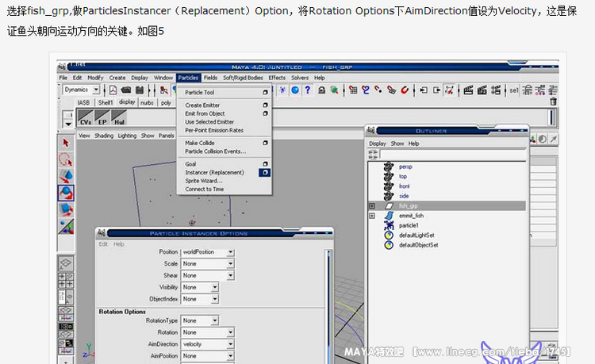Click the input operations arrow icon
Screen dimensions: 595x364
click(x=424, y=90)
